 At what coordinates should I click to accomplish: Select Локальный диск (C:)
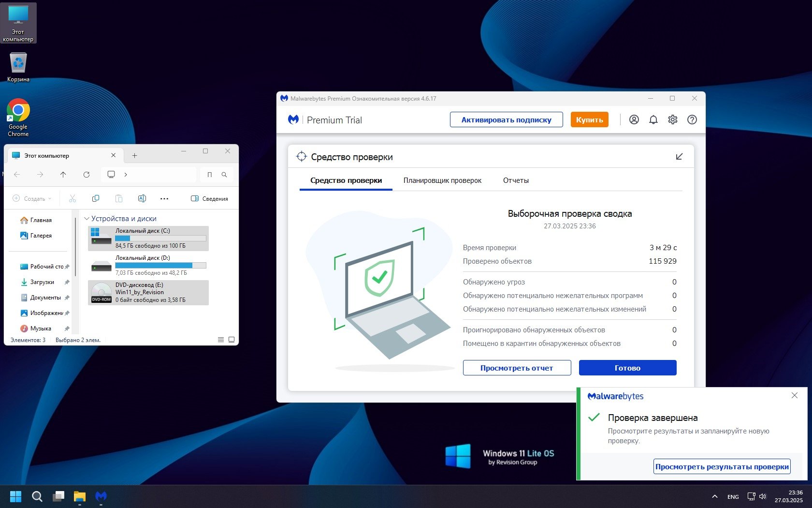[x=148, y=239]
